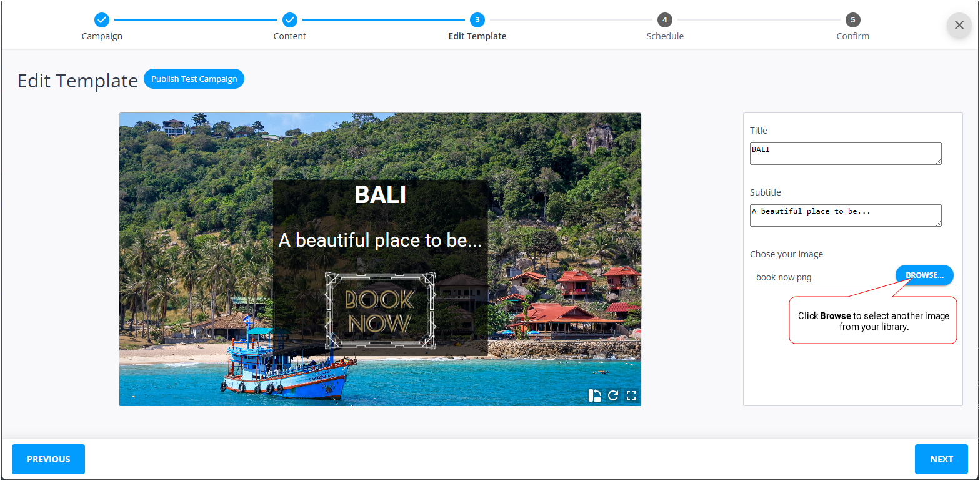
Task: Select step 3 circle for Edit Template
Action: (x=477, y=20)
